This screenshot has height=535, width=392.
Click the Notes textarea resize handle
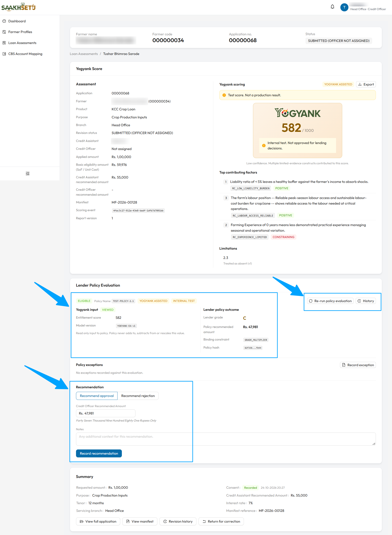pyautogui.click(x=374, y=444)
